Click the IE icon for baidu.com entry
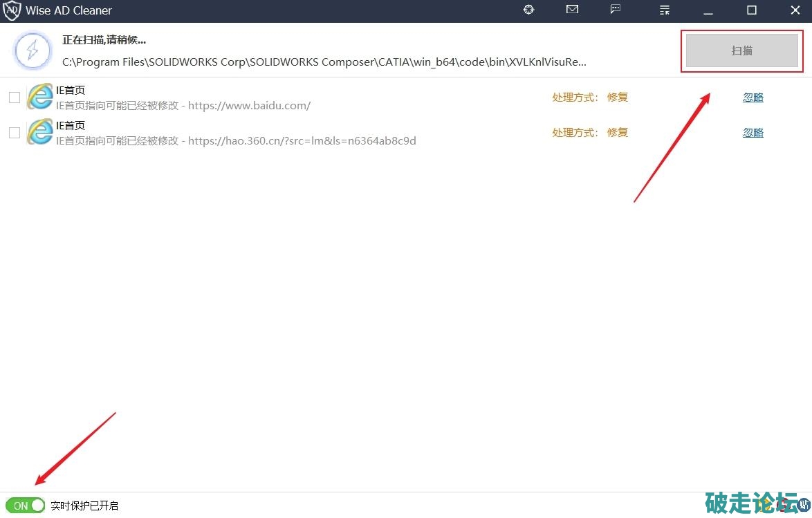The width and height of the screenshot is (812, 518). pos(40,98)
